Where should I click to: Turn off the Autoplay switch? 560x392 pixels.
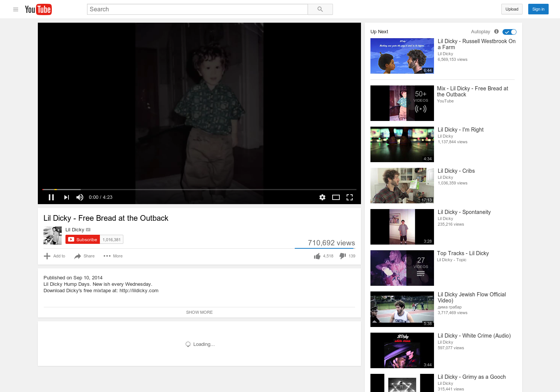(509, 32)
